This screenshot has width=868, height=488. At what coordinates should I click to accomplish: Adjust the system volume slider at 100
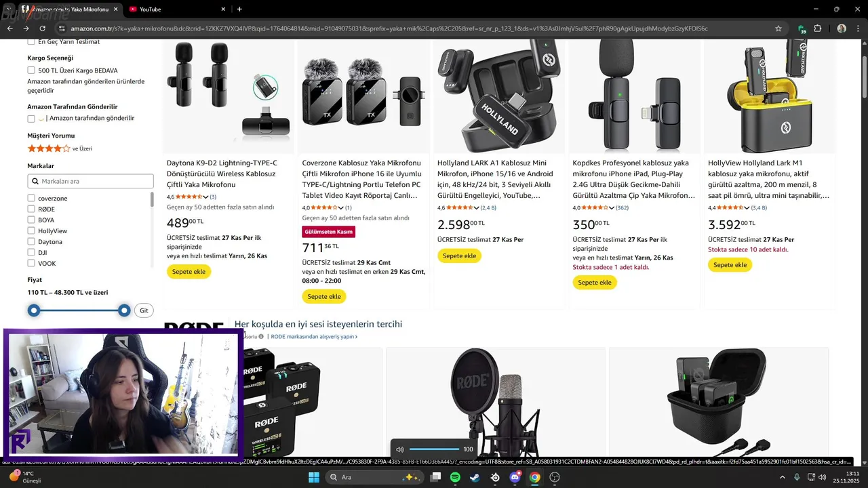point(434,449)
